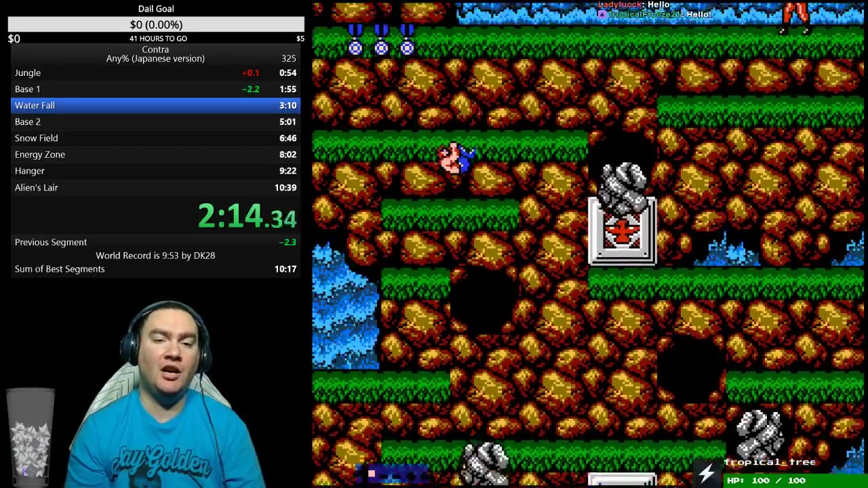Click the third lives medal icon
The width and height of the screenshot is (868, 488).
407,39
